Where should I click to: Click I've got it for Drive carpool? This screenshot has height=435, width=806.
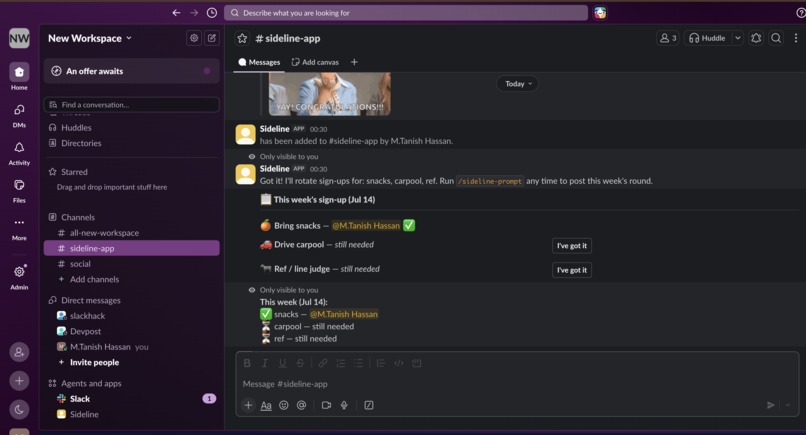[572, 246]
